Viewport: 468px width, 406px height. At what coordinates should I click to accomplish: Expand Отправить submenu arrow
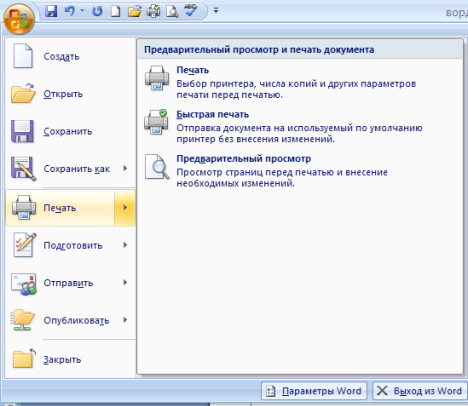125,282
